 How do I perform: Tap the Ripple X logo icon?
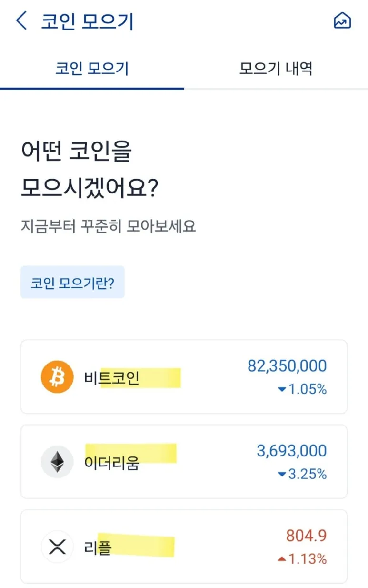(x=57, y=547)
